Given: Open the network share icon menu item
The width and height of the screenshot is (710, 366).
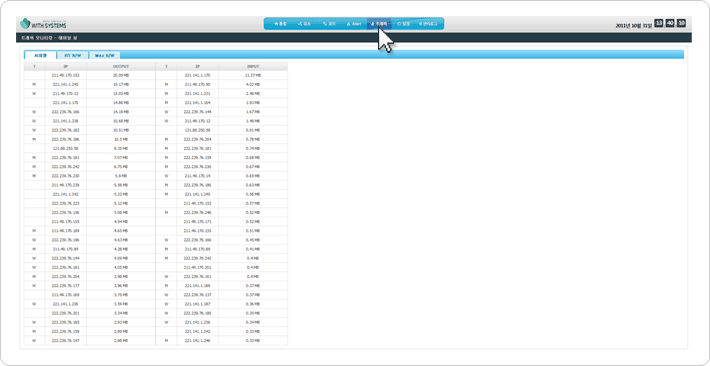Looking at the screenshot, I should tap(304, 24).
